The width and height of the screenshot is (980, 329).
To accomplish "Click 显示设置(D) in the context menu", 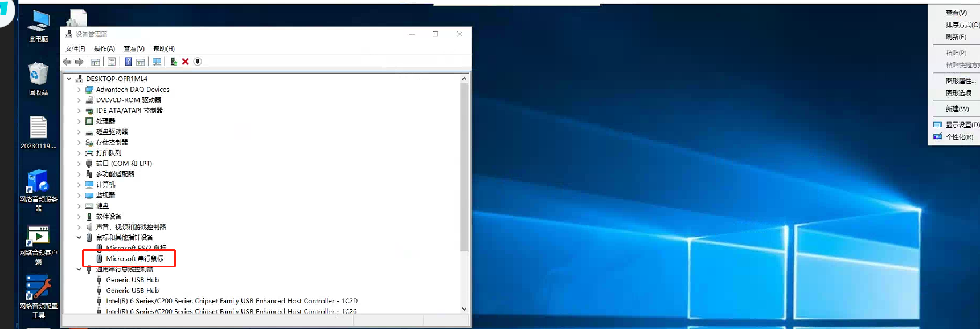I will [962, 125].
